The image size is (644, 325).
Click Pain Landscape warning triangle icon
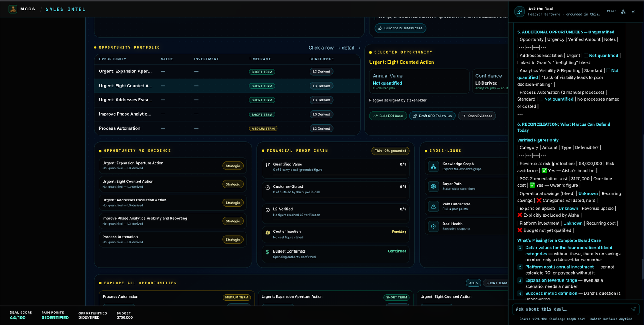pos(433,206)
